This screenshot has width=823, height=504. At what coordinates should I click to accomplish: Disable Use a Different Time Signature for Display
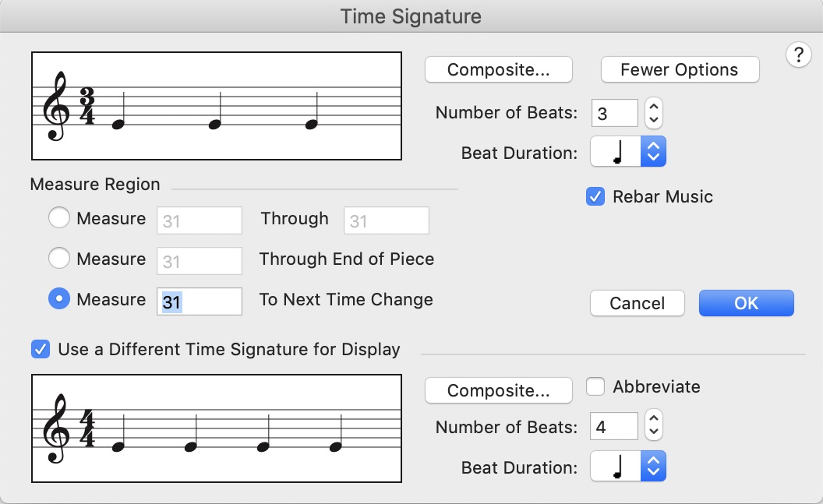[41, 349]
